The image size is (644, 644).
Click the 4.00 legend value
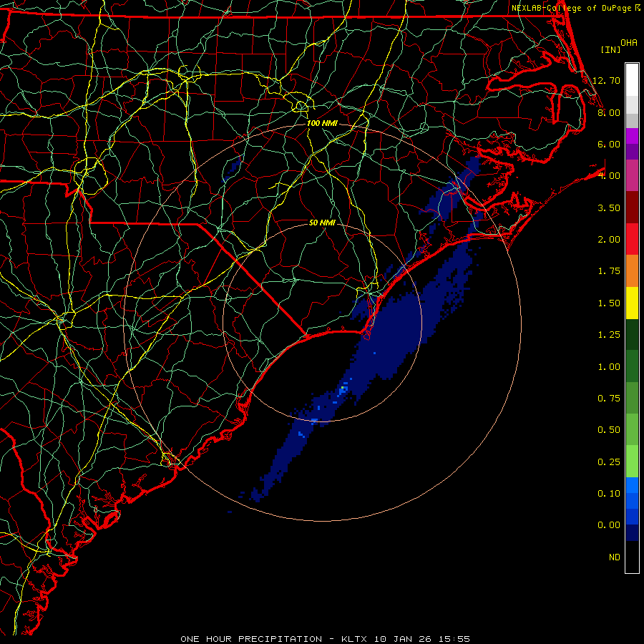coord(609,176)
